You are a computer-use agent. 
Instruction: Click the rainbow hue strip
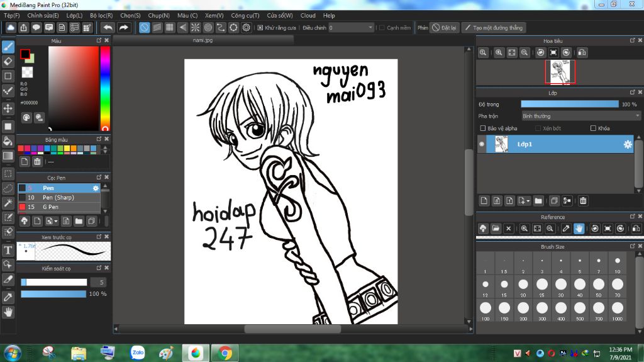pos(105,88)
